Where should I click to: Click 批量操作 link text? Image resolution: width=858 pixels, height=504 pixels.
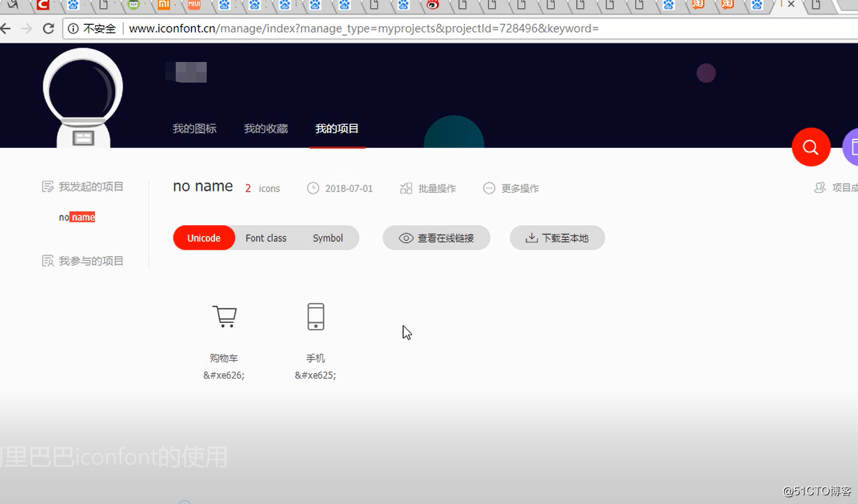point(437,189)
